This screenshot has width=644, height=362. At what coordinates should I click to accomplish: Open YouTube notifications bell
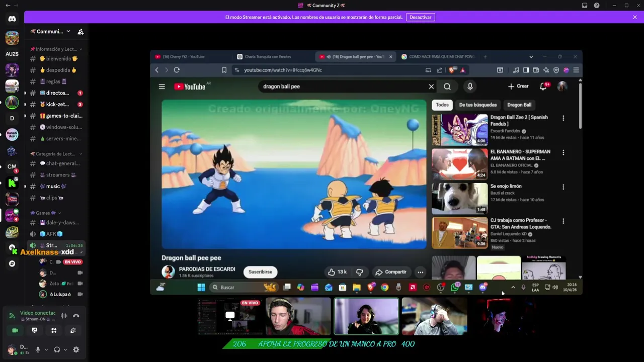click(543, 86)
